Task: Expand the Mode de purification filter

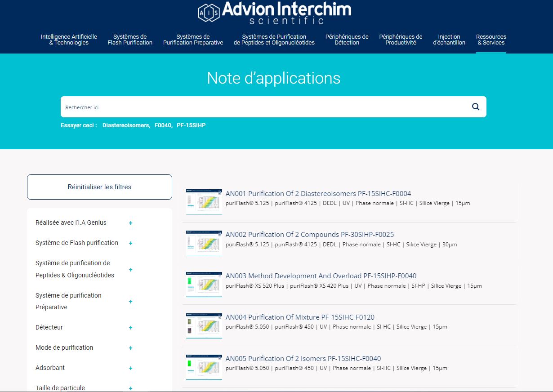Action: (x=130, y=348)
